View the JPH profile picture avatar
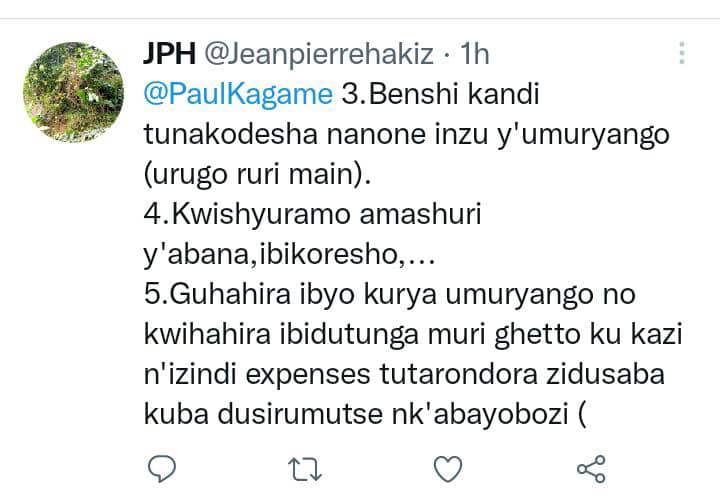This screenshot has height=501, width=720. pyautogui.click(x=73, y=92)
